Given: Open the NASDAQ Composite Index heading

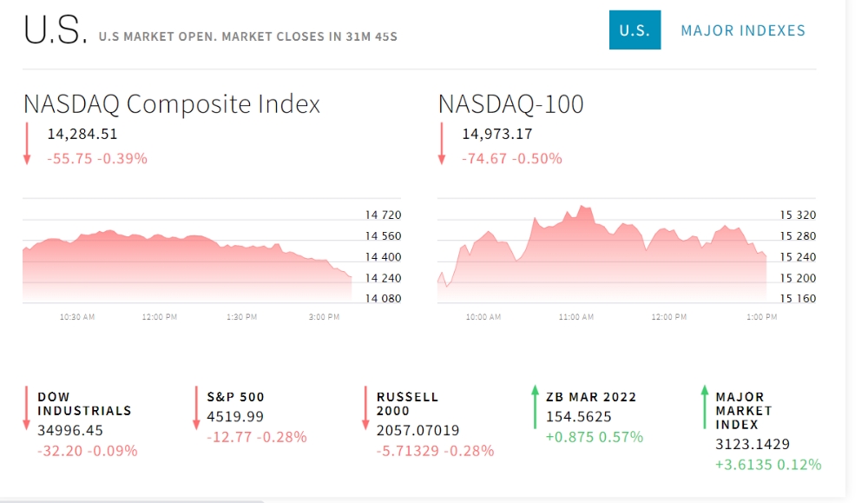Looking at the screenshot, I should pyautogui.click(x=172, y=104).
